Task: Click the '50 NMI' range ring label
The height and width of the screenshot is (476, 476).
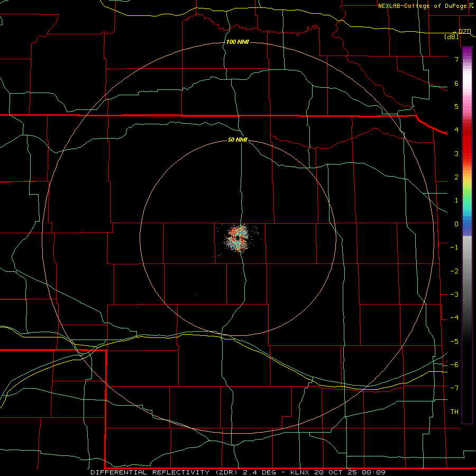Action: pyautogui.click(x=237, y=140)
